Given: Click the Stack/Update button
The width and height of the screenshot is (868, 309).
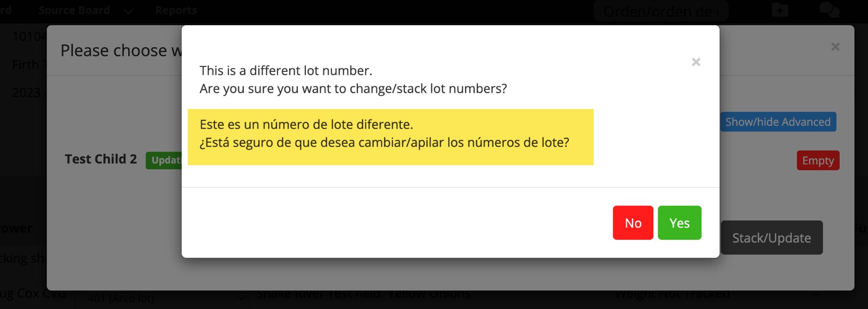Looking at the screenshot, I should click(x=771, y=238).
